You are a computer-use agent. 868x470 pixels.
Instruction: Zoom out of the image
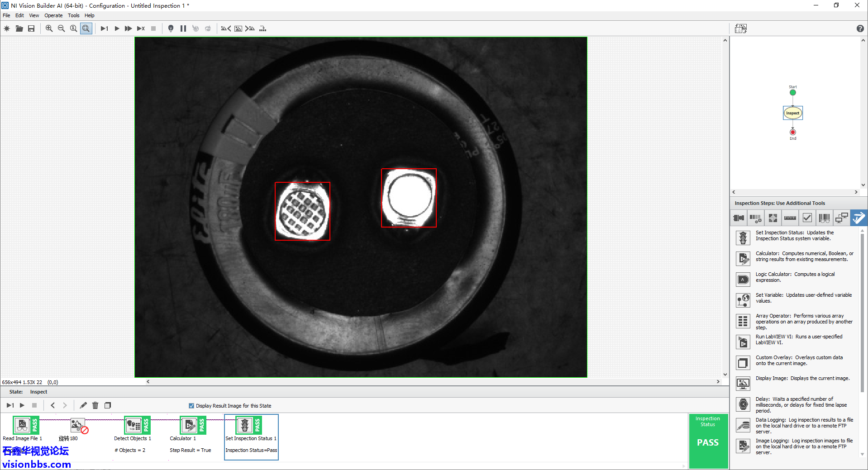click(61, 28)
